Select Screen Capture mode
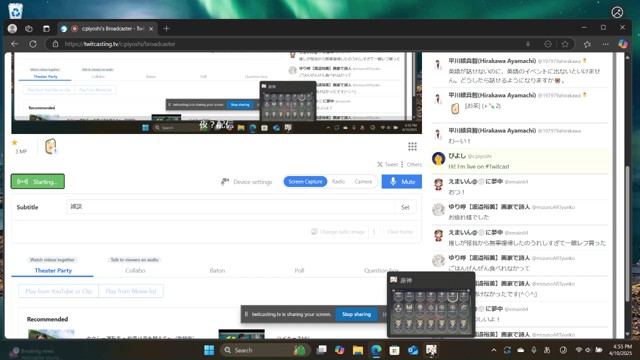 tap(305, 182)
